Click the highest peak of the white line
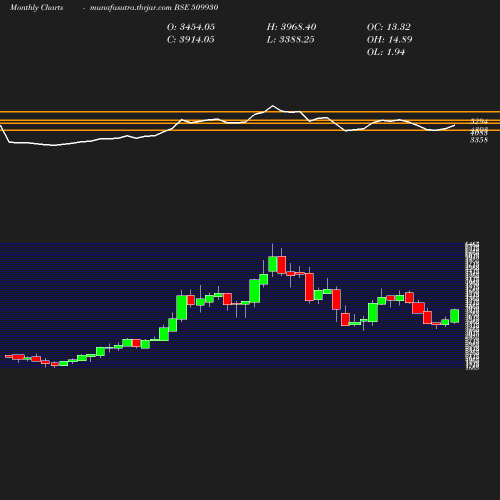The height and width of the screenshot is (500, 500). [x=273, y=106]
